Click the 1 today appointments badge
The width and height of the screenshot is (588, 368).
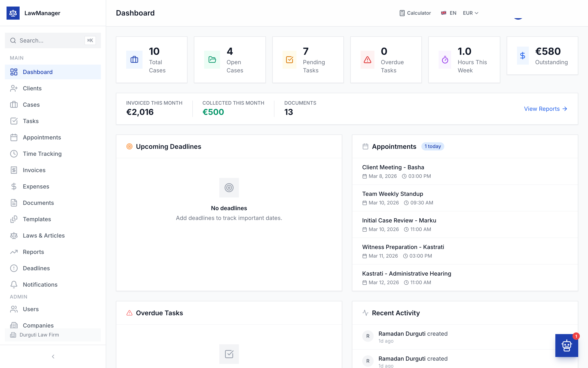click(432, 146)
